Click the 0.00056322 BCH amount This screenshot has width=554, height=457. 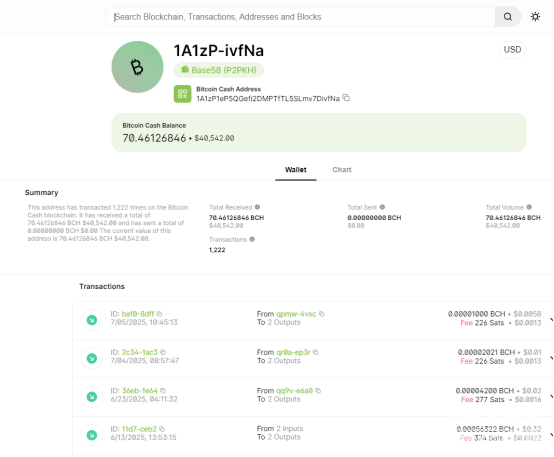point(485,429)
